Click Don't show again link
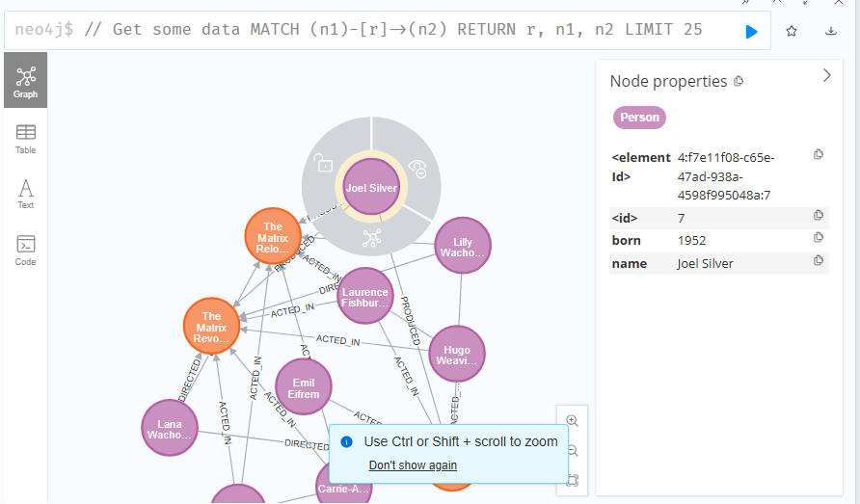Screen dimensions: 860x504 tap(413, 465)
